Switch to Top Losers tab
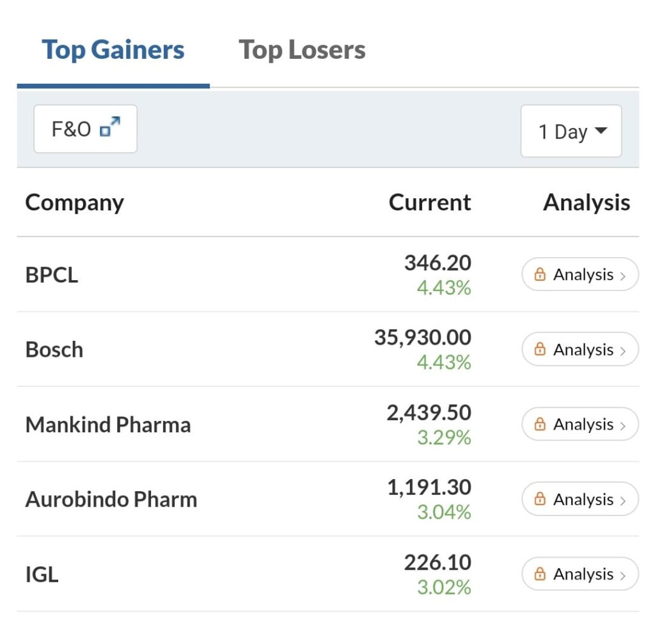This screenshot has width=655, height=644. tap(302, 50)
